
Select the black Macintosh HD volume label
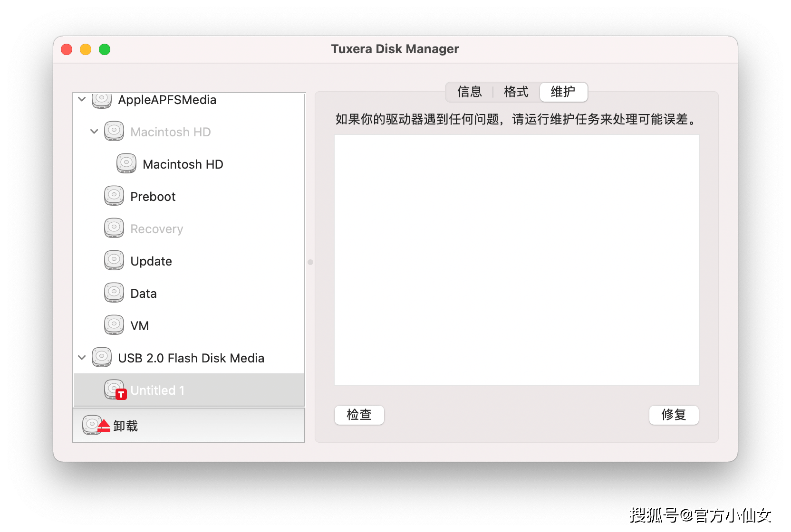(x=183, y=164)
